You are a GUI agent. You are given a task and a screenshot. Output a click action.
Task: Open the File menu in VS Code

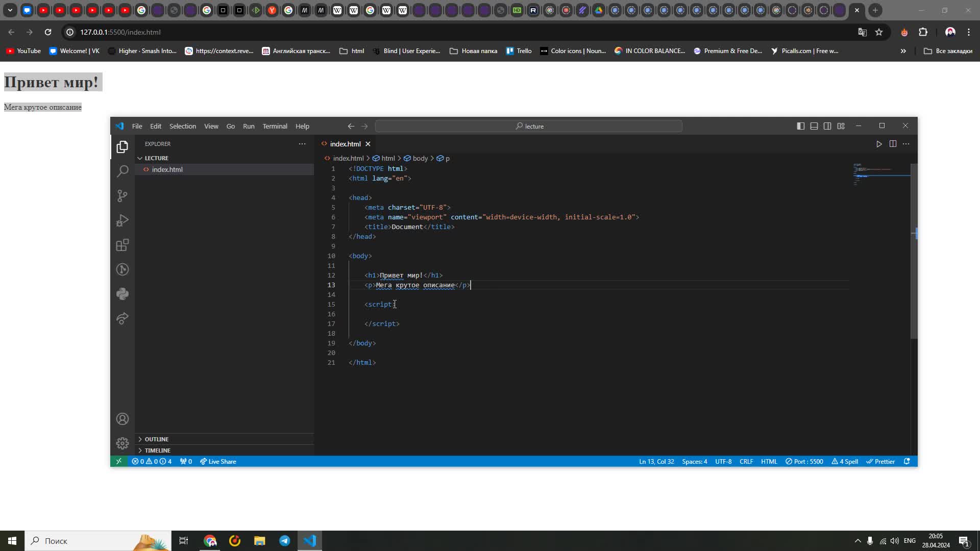tap(137, 126)
